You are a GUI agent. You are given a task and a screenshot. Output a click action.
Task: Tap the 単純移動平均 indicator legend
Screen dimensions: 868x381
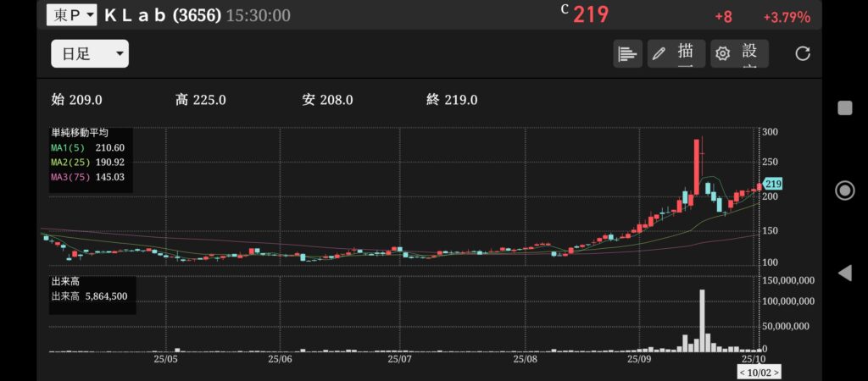point(81,134)
